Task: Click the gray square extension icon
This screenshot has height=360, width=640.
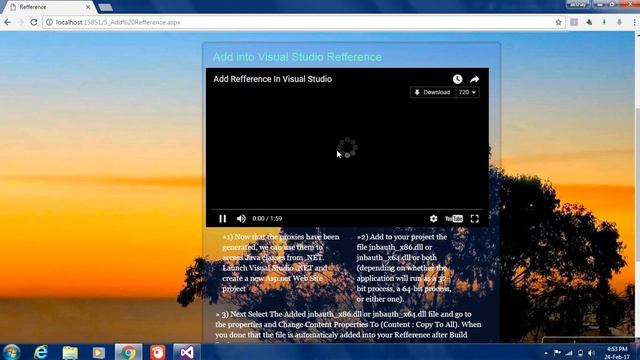Action: tap(574, 22)
